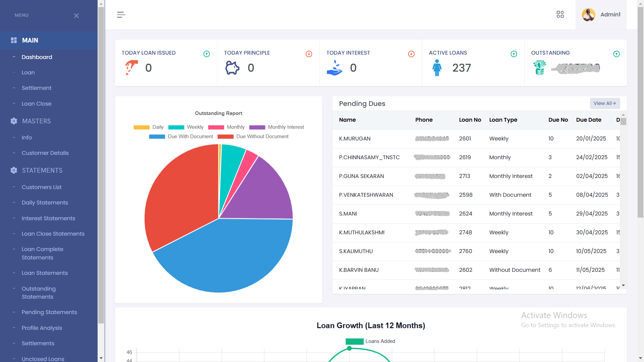Open the apps grid icon in header

[560, 14]
